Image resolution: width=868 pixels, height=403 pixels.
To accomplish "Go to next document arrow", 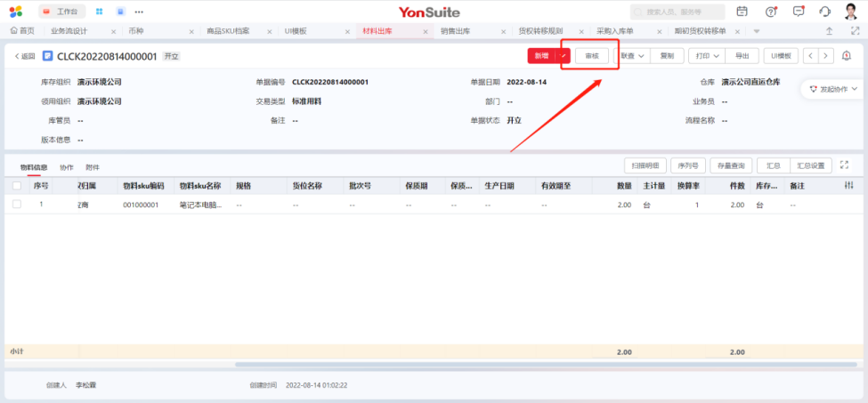I will (x=826, y=56).
